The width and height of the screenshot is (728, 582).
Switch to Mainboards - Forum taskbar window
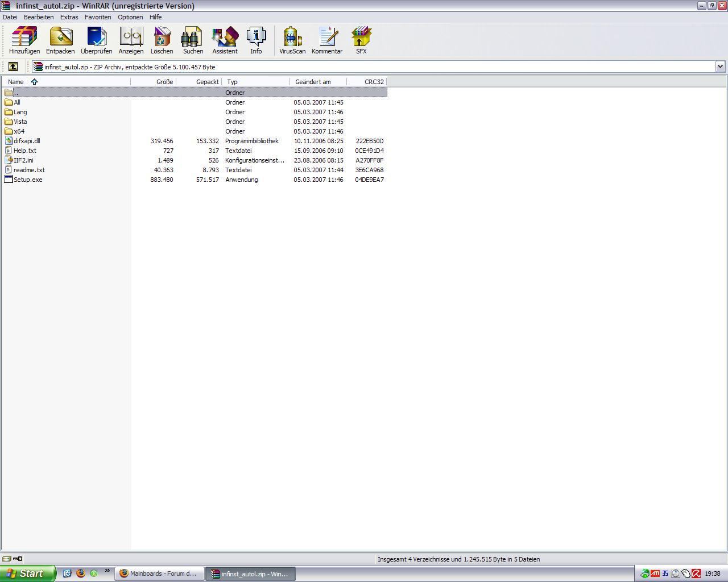click(x=159, y=573)
